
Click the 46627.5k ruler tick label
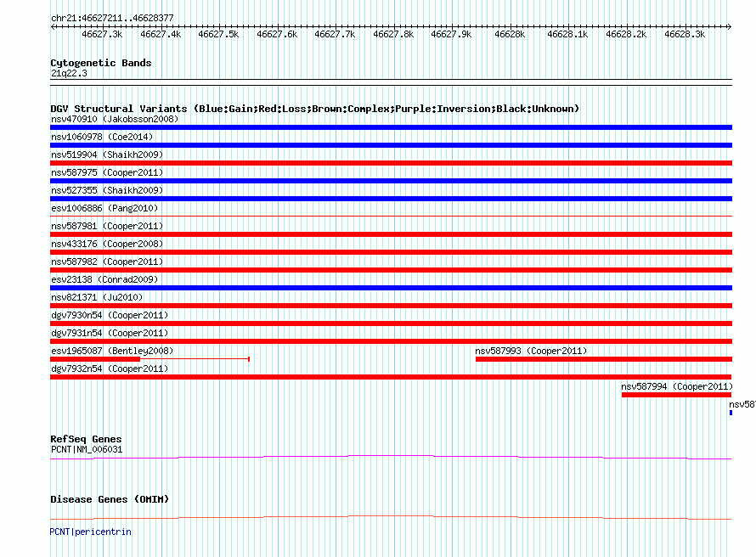[x=218, y=34]
